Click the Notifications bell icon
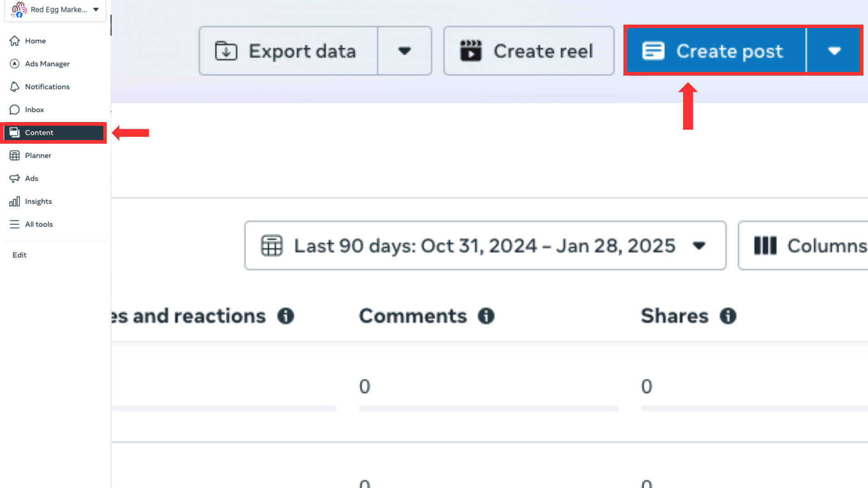This screenshot has width=868, height=488. [x=14, y=87]
